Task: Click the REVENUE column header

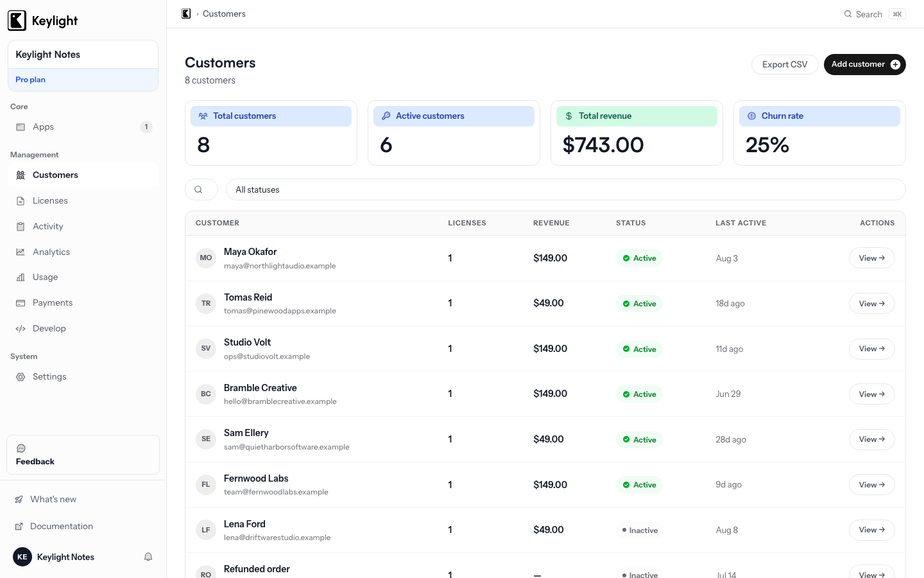Action: 551,223
